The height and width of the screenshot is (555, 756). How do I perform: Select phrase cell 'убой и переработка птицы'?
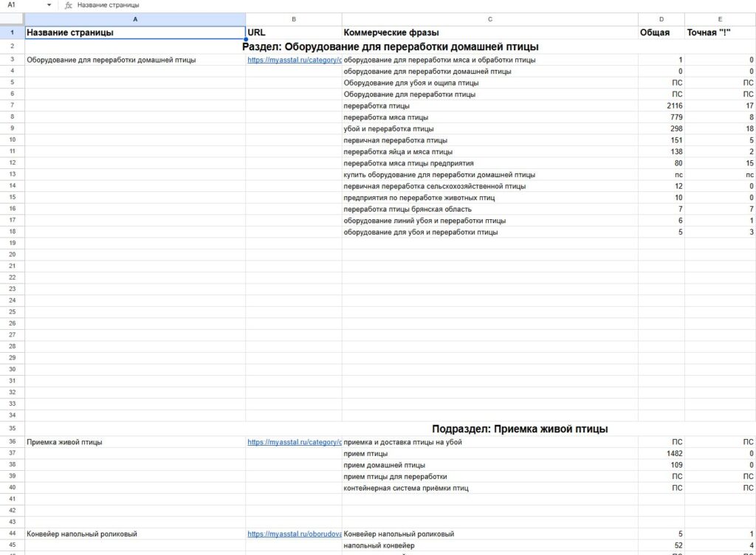click(490, 129)
